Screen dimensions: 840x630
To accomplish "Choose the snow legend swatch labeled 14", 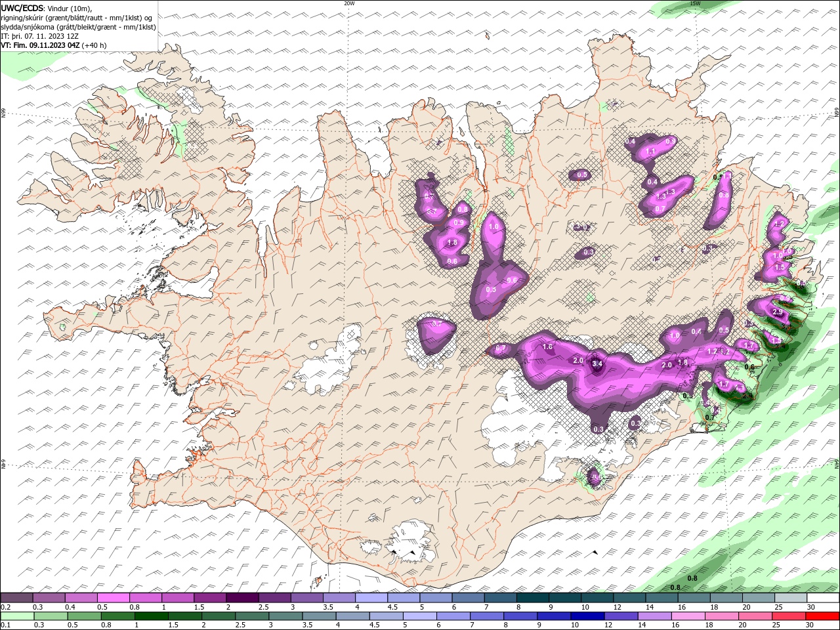I will pyautogui.click(x=661, y=598).
